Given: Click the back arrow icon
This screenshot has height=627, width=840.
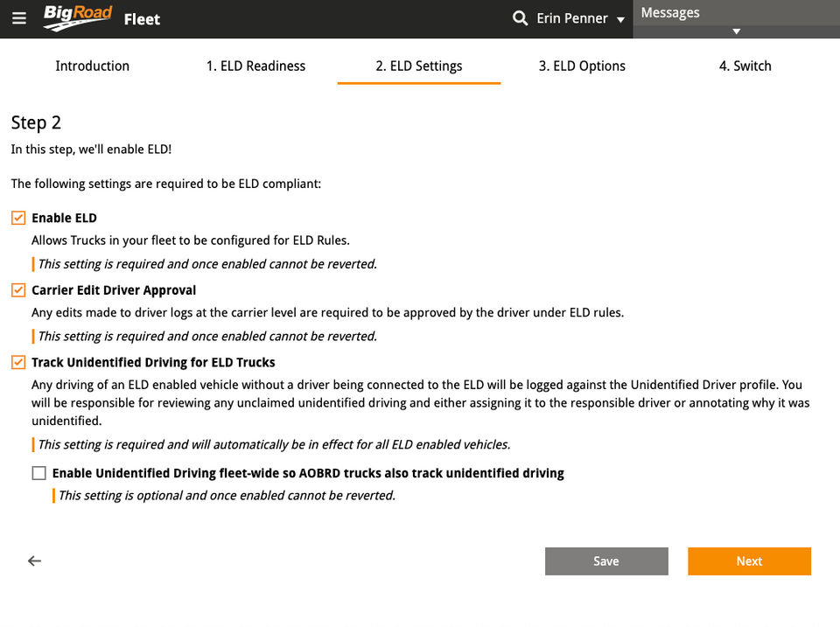Looking at the screenshot, I should pyautogui.click(x=35, y=561).
